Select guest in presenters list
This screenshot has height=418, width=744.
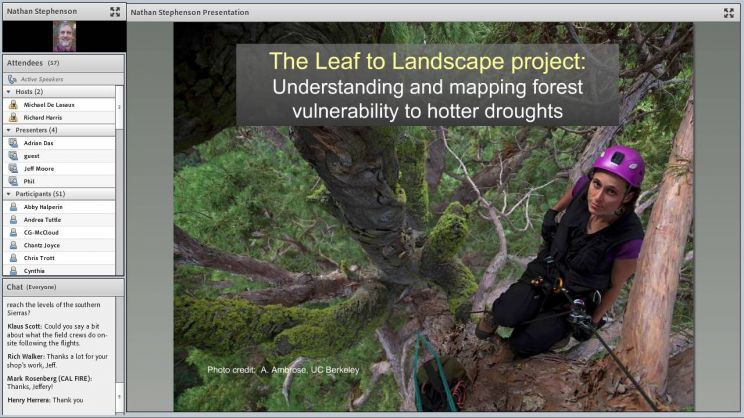pos(59,156)
